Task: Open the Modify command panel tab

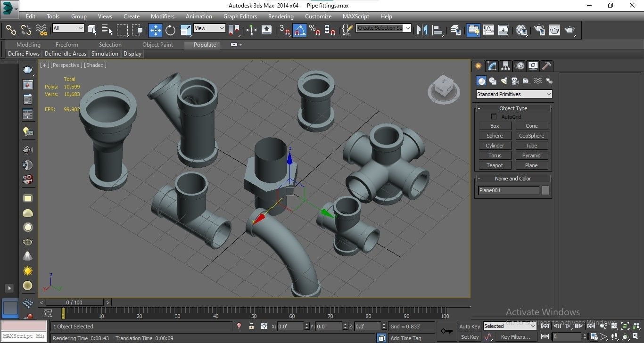Action: [492, 66]
